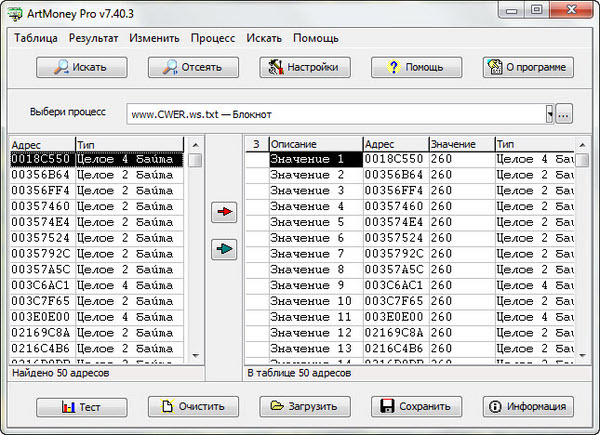Click the left address list scrollbar
This screenshot has width=600, height=435.
pos(195,260)
